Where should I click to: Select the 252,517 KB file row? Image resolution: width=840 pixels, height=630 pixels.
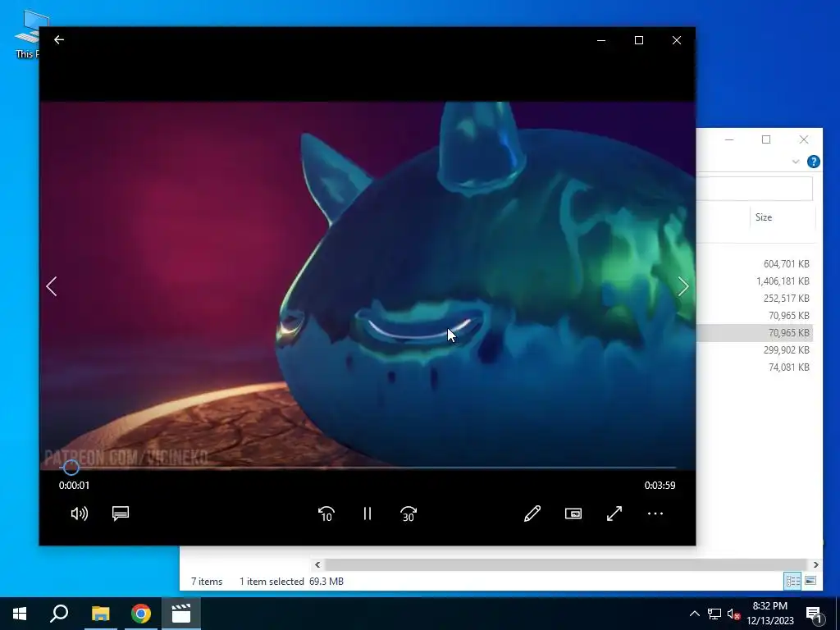(x=755, y=298)
